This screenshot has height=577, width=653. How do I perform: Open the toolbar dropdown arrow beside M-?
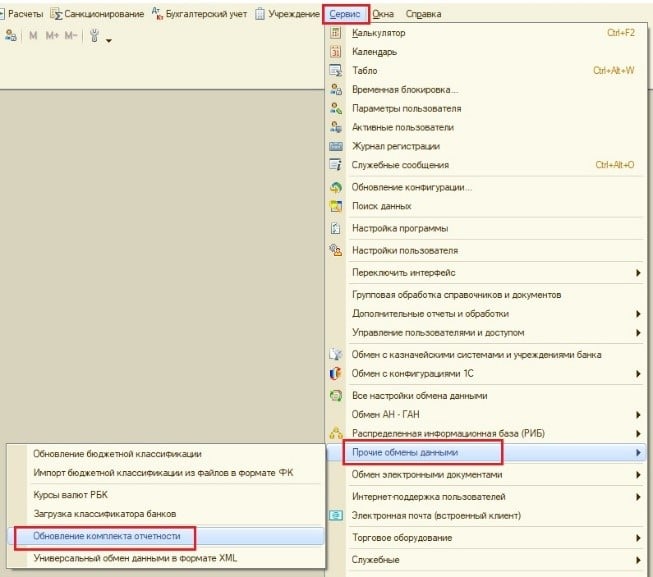(x=108, y=40)
